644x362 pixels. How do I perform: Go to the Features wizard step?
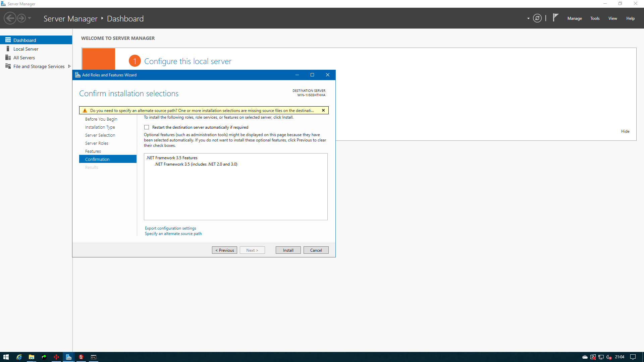[x=93, y=152]
